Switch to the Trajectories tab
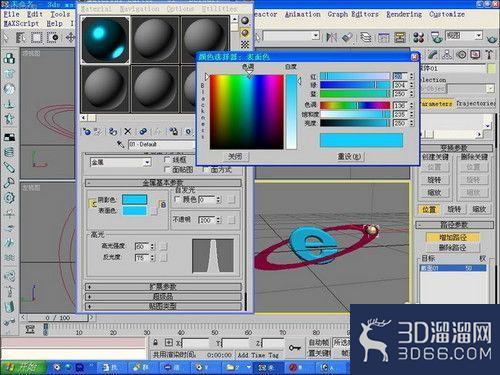 pyautogui.click(x=476, y=104)
